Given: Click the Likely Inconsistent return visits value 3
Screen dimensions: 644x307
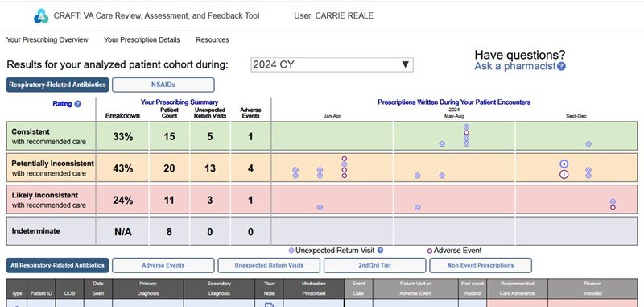Looking at the screenshot, I should tap(210, 200).
